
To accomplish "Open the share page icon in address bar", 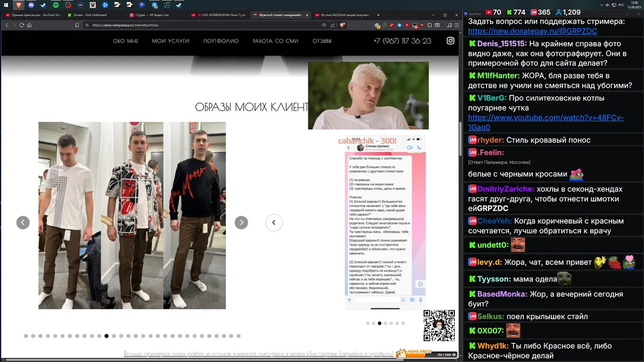I will click(333, 25).
